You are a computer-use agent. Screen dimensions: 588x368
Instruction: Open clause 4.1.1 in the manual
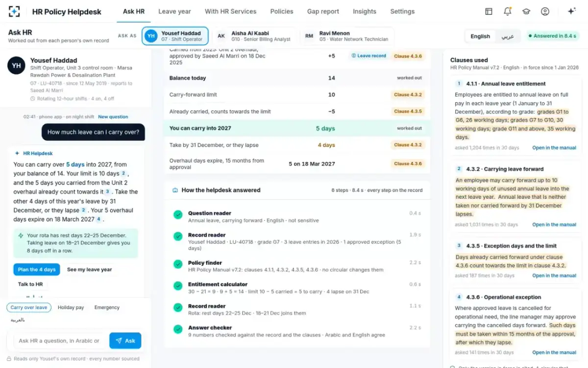[554, 148]
